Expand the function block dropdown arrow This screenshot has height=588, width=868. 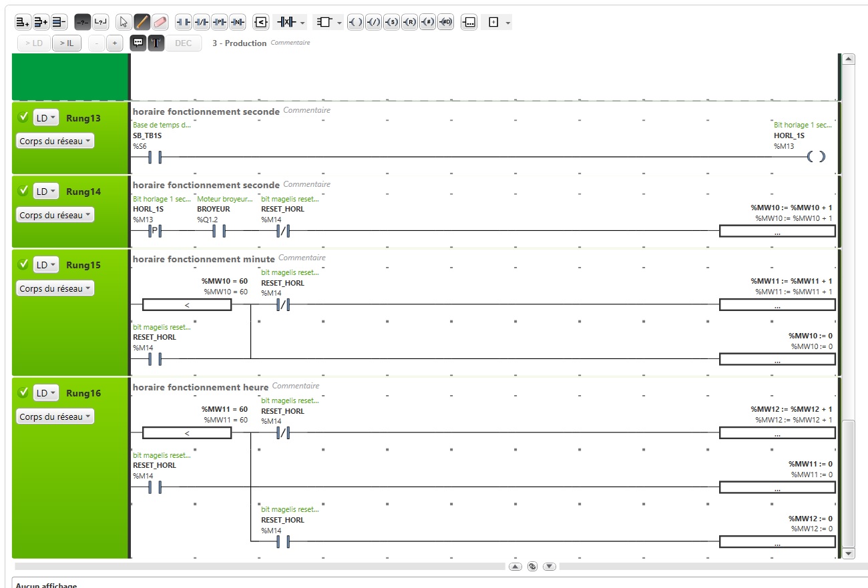click(340, 23)
